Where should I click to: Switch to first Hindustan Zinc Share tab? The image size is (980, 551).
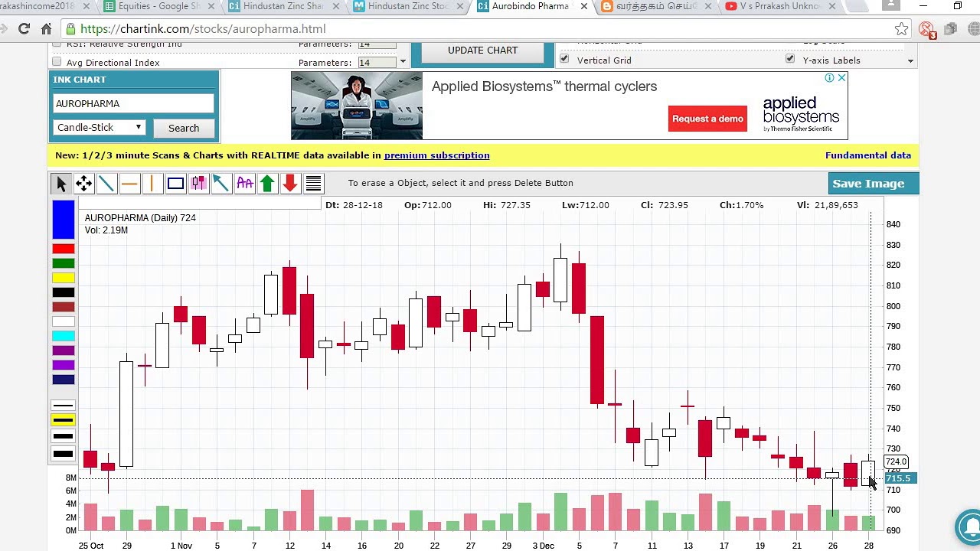click(285, 7)
